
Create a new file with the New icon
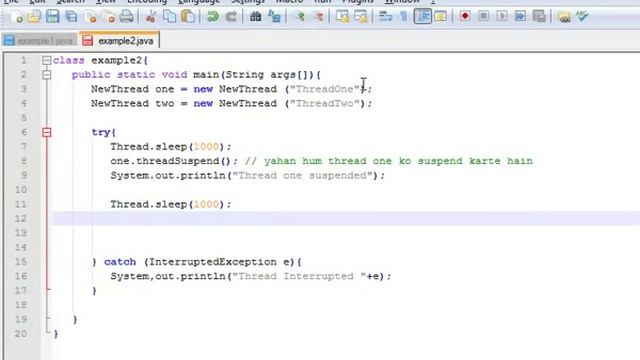[17, 17]
